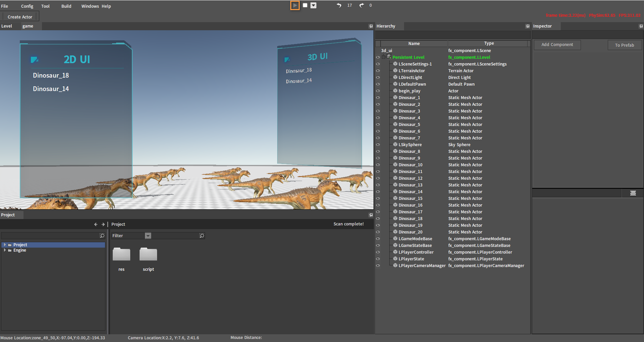Image resolution: width=644 pixels, height=342 pixels.
Task: Click the undo arrow icon
Action: tap(339, 5)
